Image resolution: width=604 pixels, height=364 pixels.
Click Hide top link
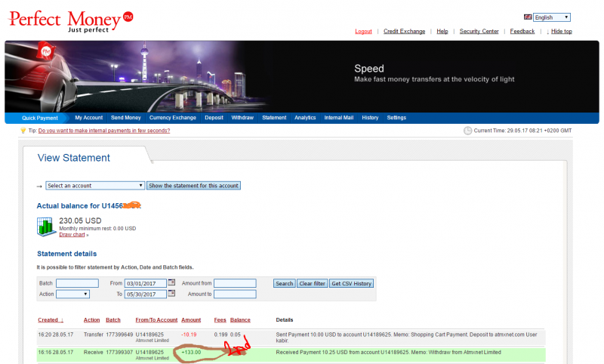tap(561, 31)
